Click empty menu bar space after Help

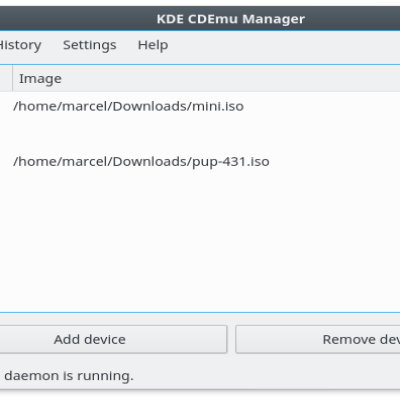[283, 45]
